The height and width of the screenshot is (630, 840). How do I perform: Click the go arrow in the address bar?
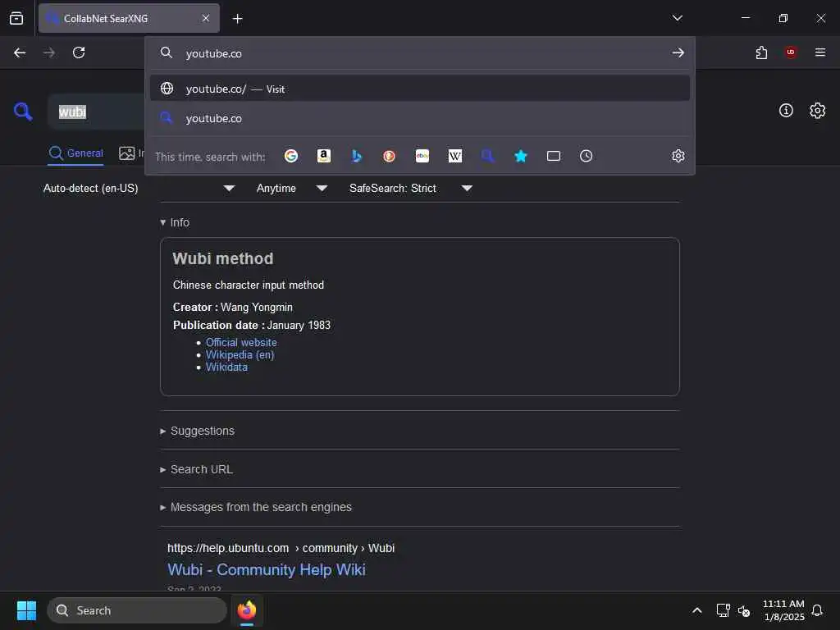(x=678, y=52)
